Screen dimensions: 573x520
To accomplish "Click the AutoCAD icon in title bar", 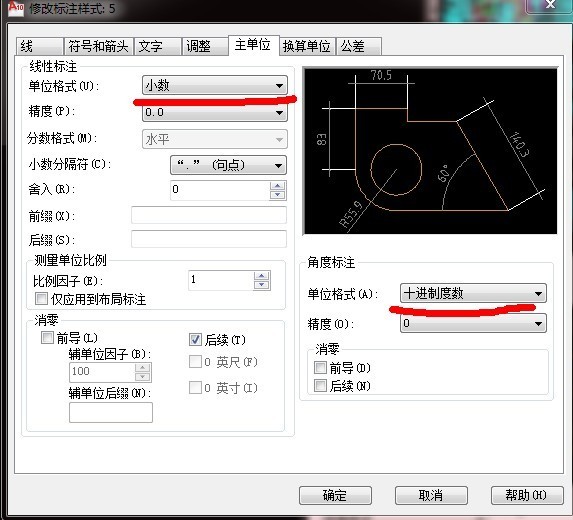I will (16, 8).
